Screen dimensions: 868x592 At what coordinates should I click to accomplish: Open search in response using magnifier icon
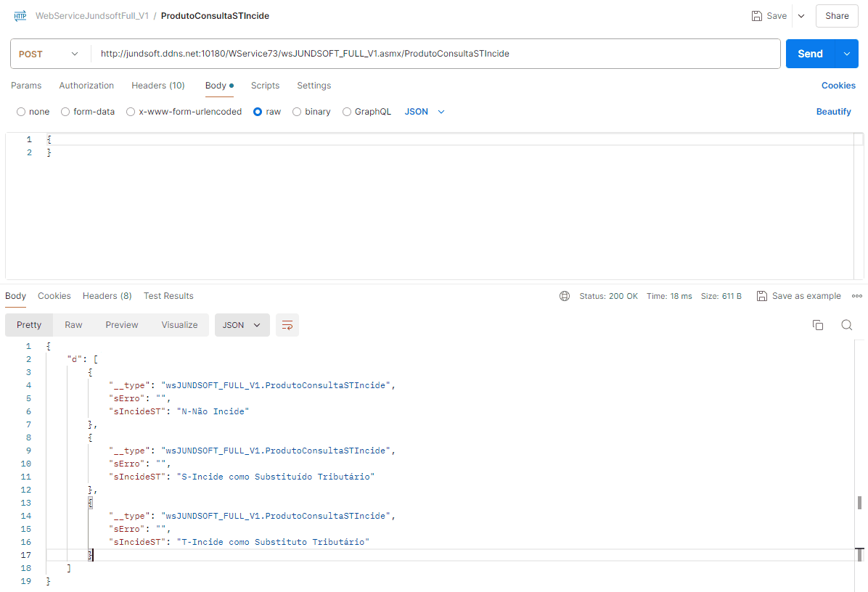point(846,325)
